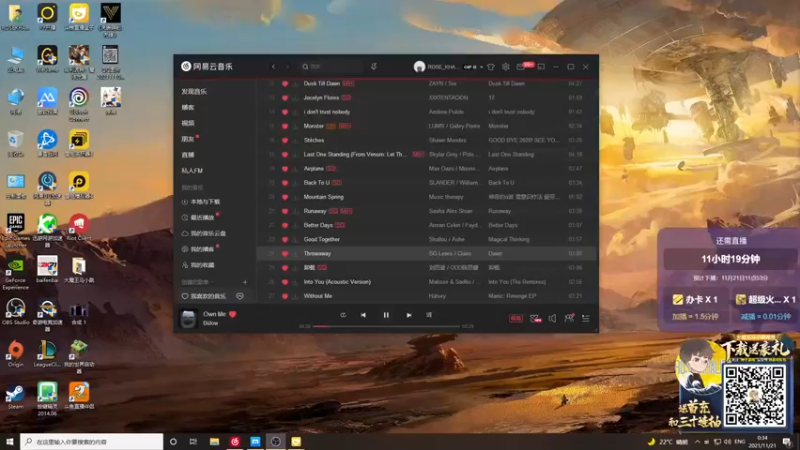
Task: Go forward with the navigation forward arrow
Action: (287, 67)
